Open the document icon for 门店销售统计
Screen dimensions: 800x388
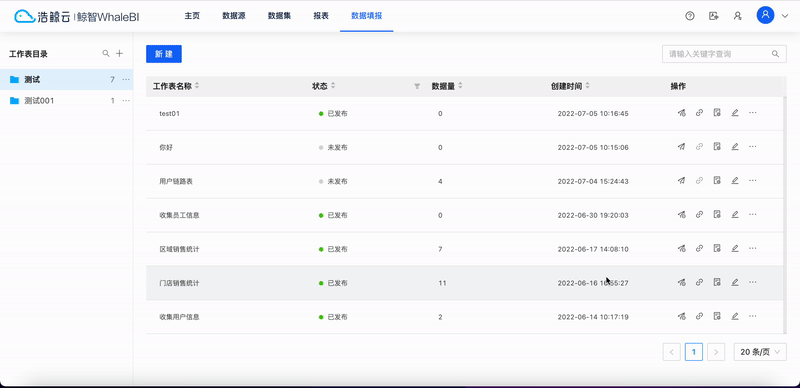[717, 282]
